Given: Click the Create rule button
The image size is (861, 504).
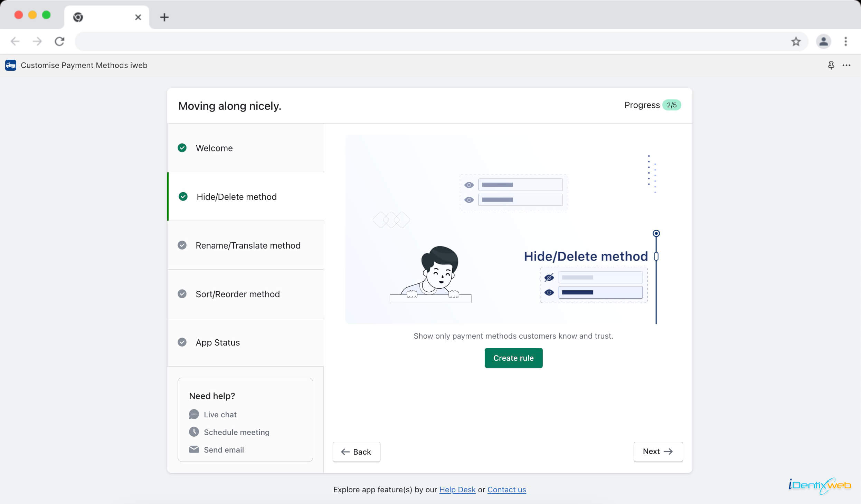Looking at the screenshot, I should click(513, 358).
